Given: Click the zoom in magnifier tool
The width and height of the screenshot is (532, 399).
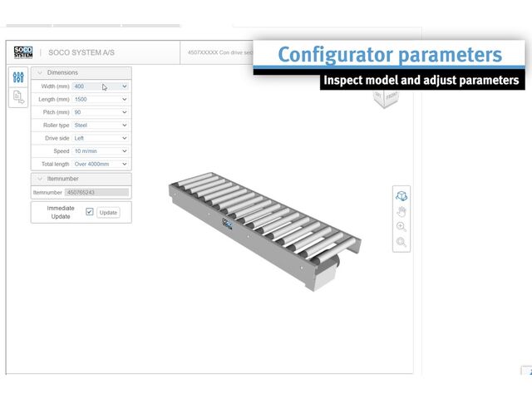Looking at the screenshot, I should pos(401,227).
